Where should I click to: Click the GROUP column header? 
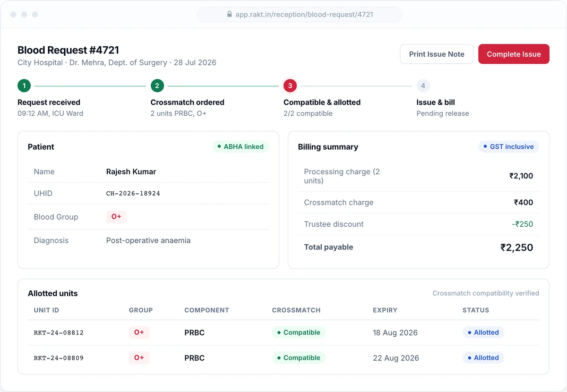click(141, 310)
